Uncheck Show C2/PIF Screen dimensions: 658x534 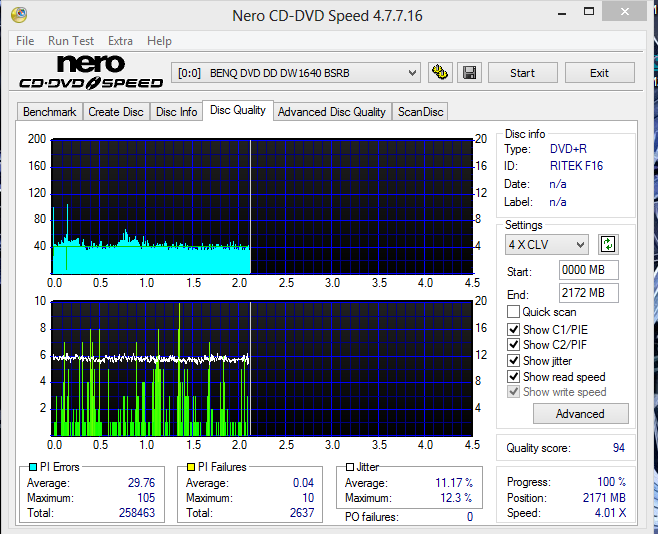pos(513,345)
